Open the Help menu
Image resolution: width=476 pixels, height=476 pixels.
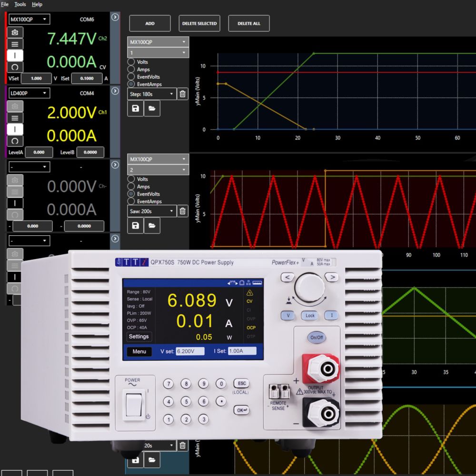(x=37, y=4)
